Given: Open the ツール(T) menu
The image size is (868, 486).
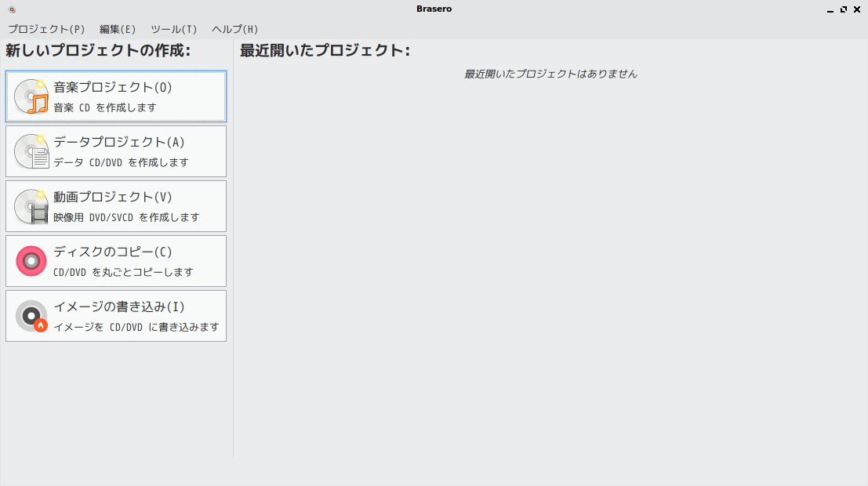Looking at the screenshot, I should 174,29.
